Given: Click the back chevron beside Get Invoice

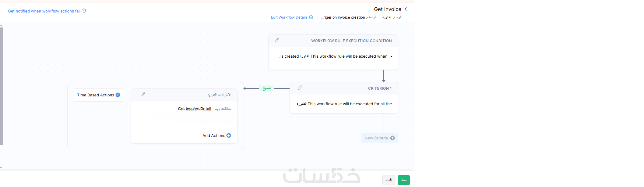Looking at the screenshot, I should (406, 9).
